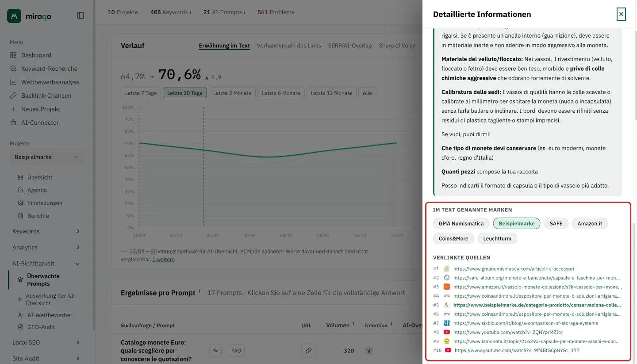Switch to Vorhandensein des Links tab
The height and width of the screenshot is (364, 637).
289,46
